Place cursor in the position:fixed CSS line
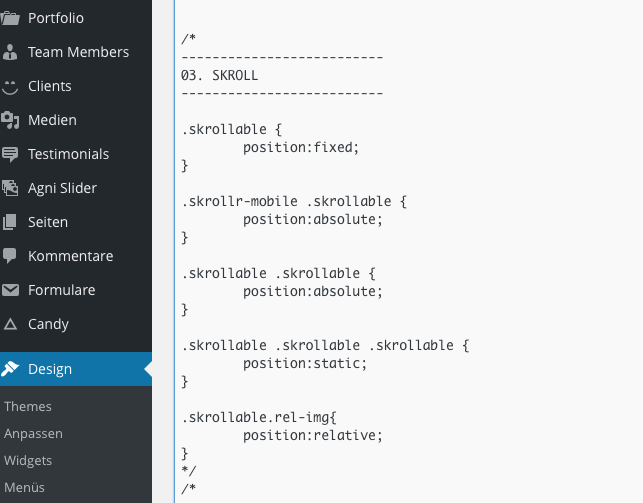Viewport: 643px width, 503px height. click(x=301, y=148)
